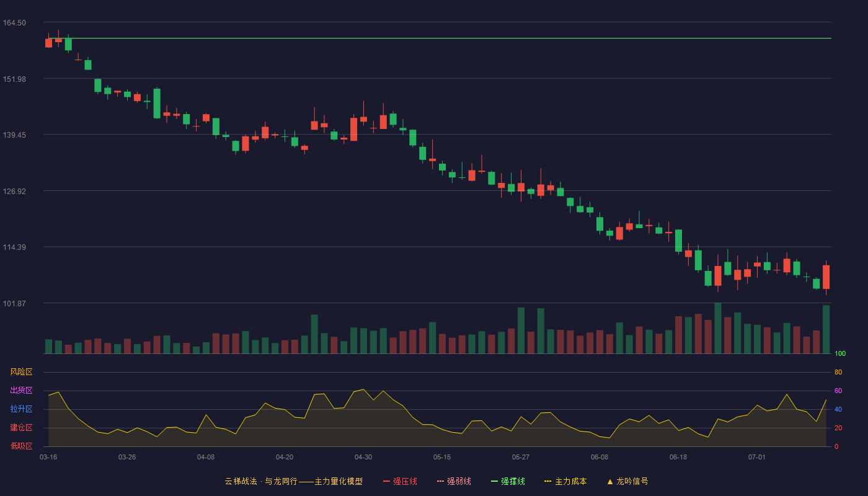
Task: Select the 建仓区 zone label
Action: [x=21, y=428]
